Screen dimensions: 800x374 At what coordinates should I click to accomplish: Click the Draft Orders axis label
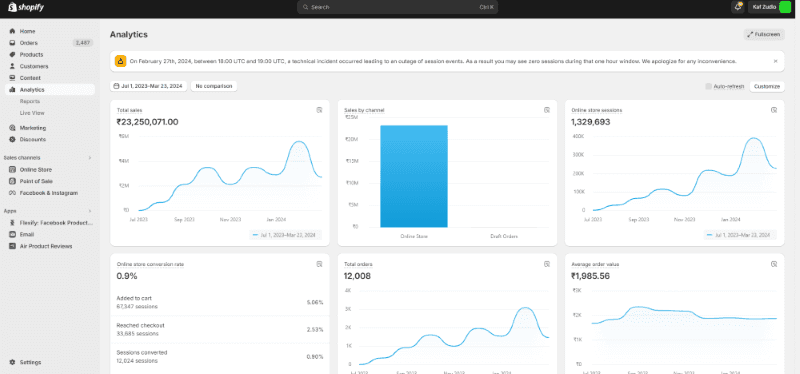tap(504, 236)
